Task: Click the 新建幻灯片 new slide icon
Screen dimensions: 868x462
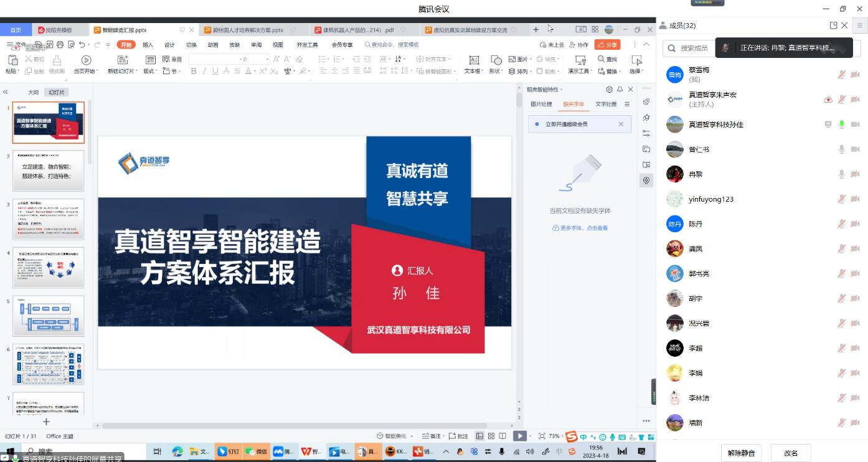Action: [x=123, y=60]
